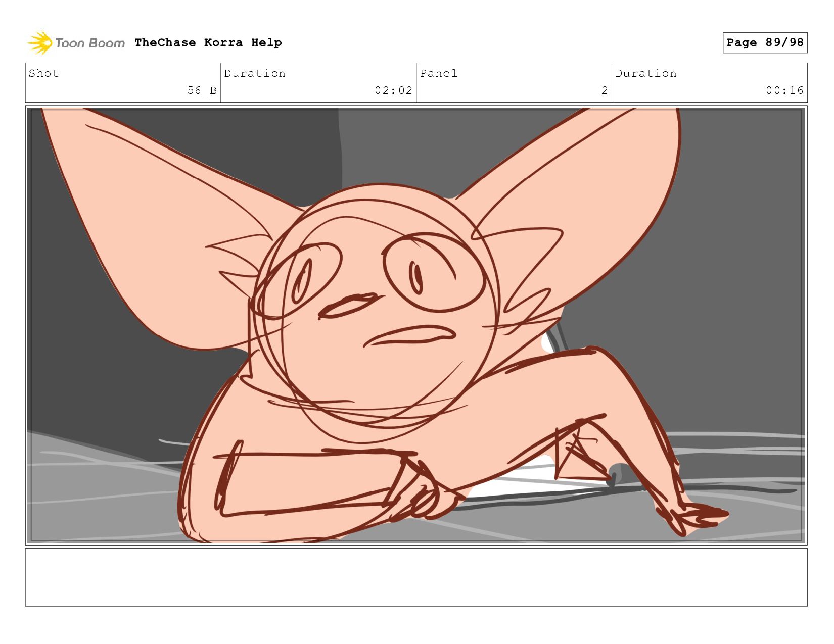Click the shot duration value '02:02'
The width and height of the screenshot is (834, 644).
[x=393, y=91]
